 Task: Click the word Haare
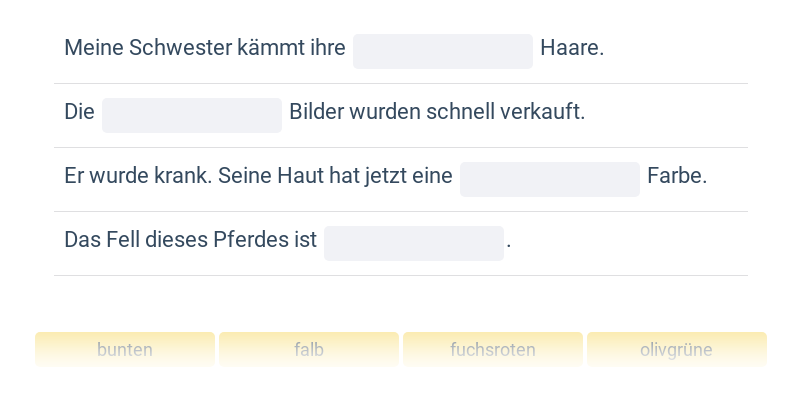point(571,48)
